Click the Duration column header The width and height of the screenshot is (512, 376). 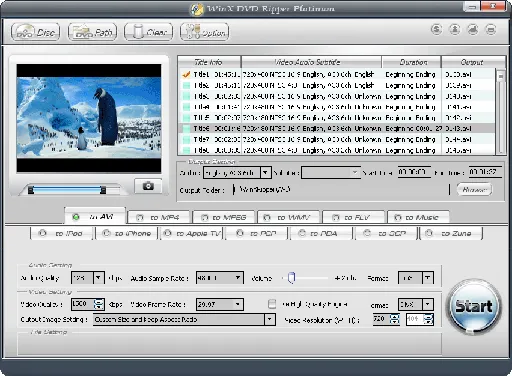point(412,62)
